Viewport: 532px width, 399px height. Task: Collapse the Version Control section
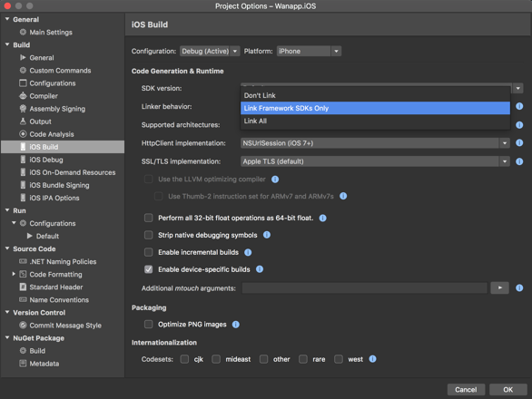tap(7, 312)
